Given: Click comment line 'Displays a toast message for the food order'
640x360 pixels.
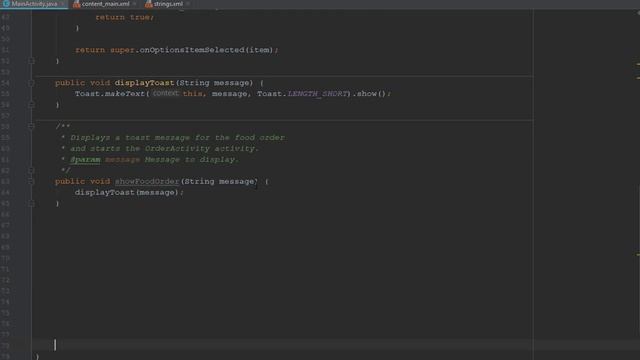Looking at the screenshot, I should 178,138.
